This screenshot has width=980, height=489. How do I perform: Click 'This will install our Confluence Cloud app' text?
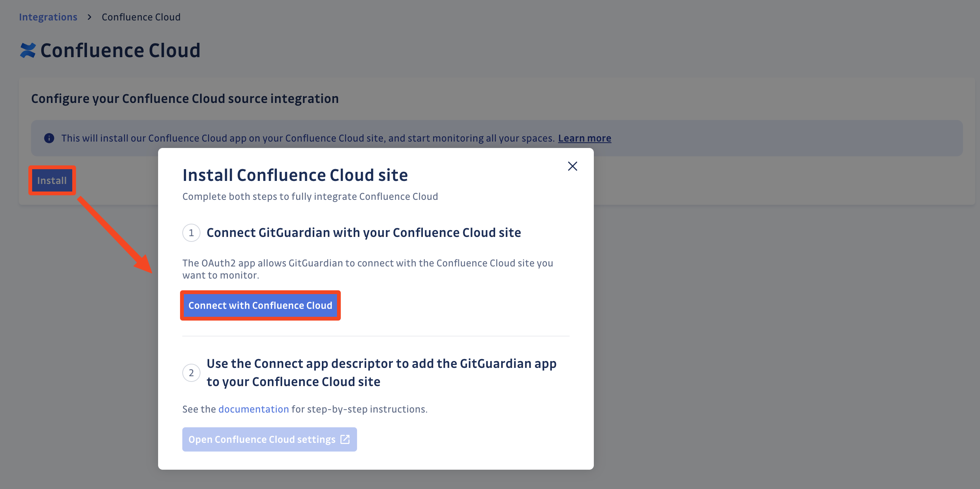point(308,138)
